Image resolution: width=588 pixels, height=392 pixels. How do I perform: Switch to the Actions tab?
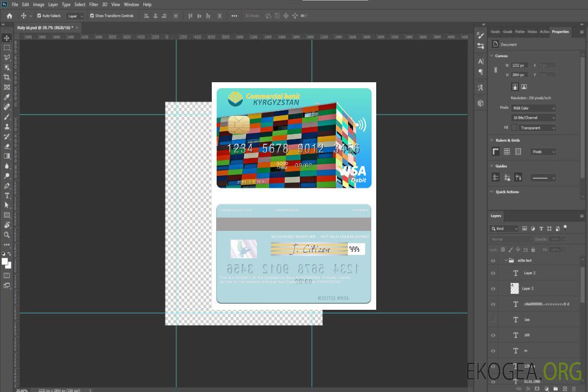pyautogui.click(x=544, y=32)
